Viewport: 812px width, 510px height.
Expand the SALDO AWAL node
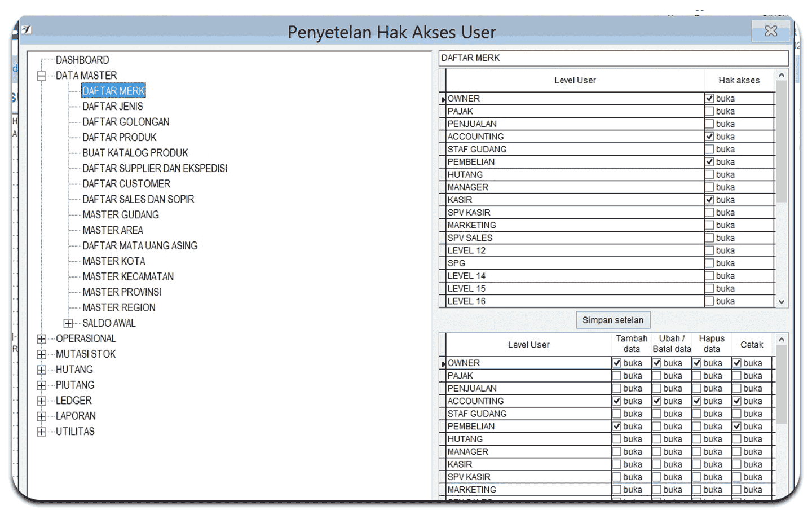pos(68,323)
